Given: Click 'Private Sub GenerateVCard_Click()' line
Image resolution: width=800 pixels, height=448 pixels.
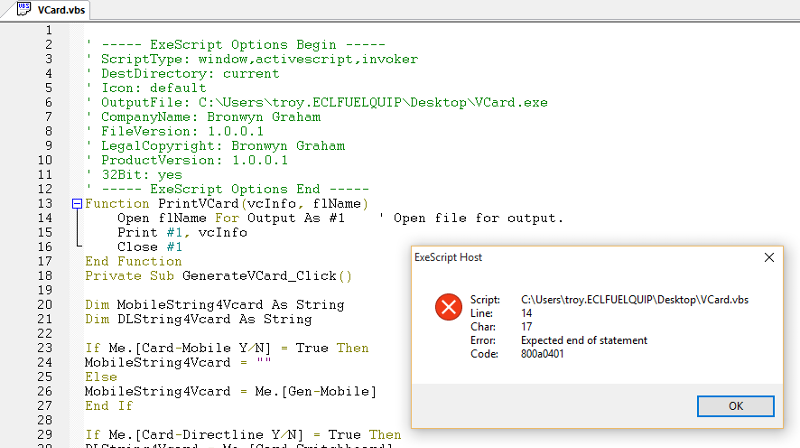Looking at the screenshot, I should [x=218, y=276].
